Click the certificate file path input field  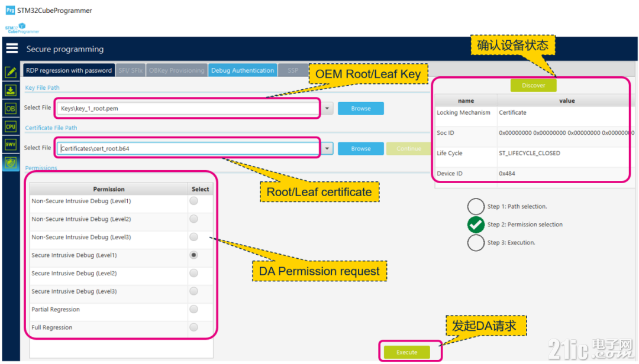188,148
